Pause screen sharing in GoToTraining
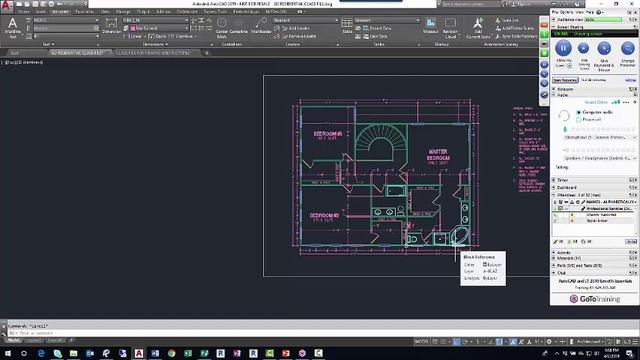The width and height of the screenshot is (640, 360). point(563,49)
